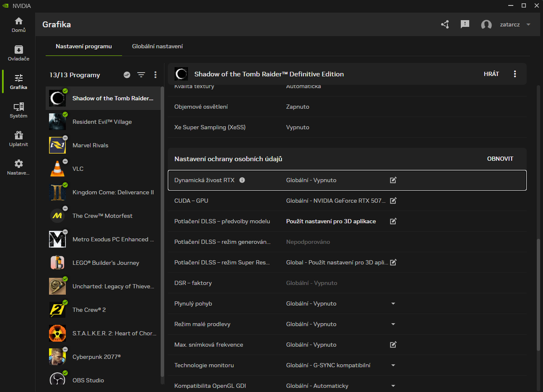
Task: Expand Režim malé prodlevy dropdown
Action: point(393,324)
